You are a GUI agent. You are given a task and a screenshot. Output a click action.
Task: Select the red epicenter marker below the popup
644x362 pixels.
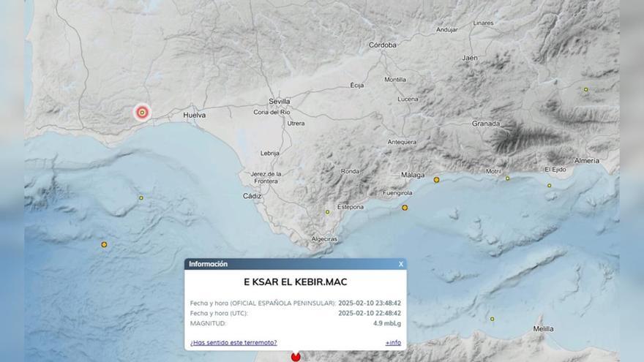pyautogui.click(x=296, y=357)
